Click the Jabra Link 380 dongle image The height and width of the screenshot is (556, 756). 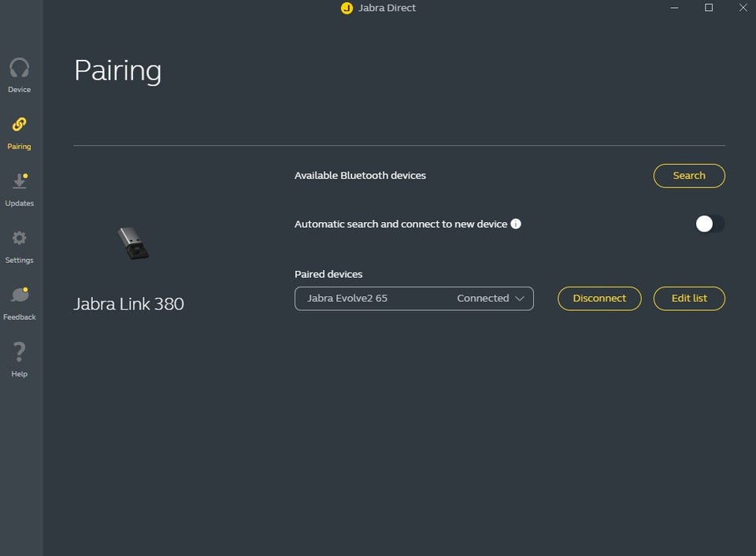click(x=133, y=243)
